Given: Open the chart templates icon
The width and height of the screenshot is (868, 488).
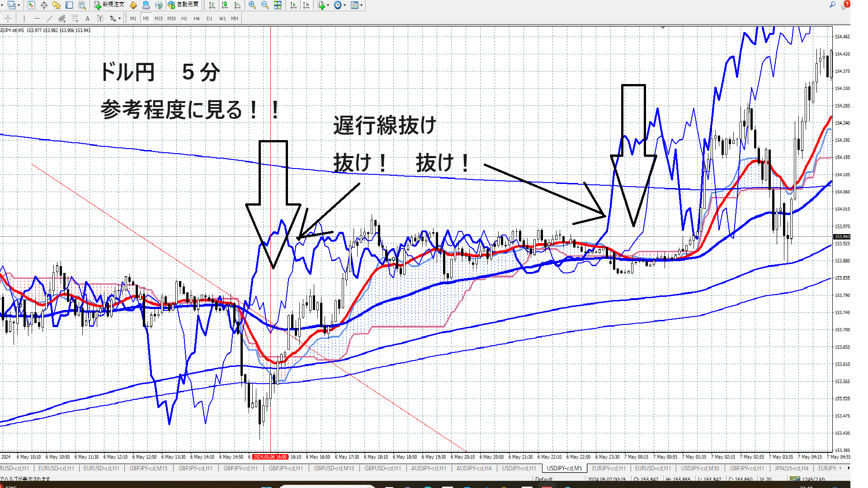Looking at the screenshot, I should pyautogui.click(x=355, y=5).
